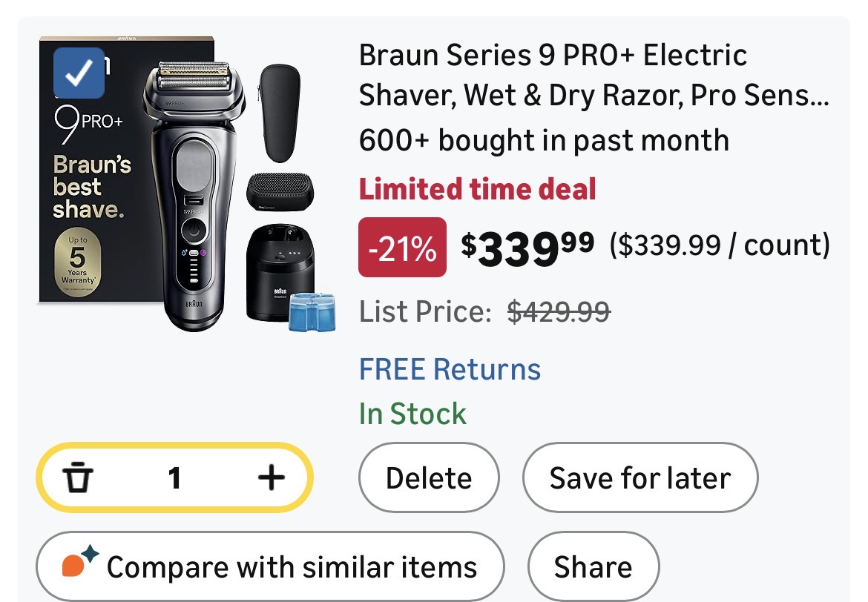Viewport: 868px width, 602px height.
Task: Open the FREE Returns link
Action: [450, 369]
